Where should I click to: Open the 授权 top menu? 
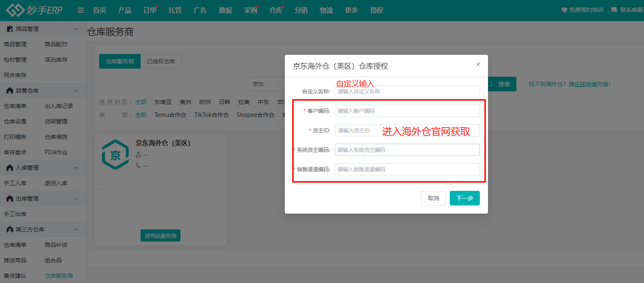tap(377, 10)
